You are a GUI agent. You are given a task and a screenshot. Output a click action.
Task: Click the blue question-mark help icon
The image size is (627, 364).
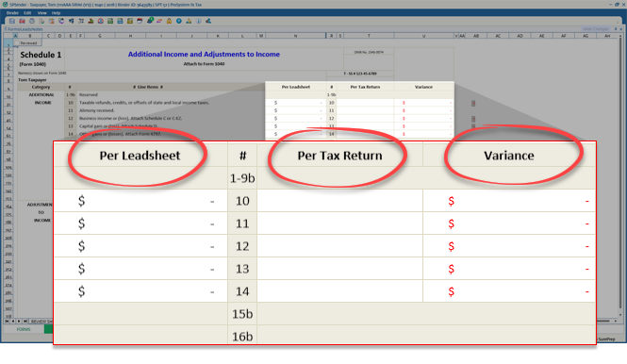click(x=179, y=21)
